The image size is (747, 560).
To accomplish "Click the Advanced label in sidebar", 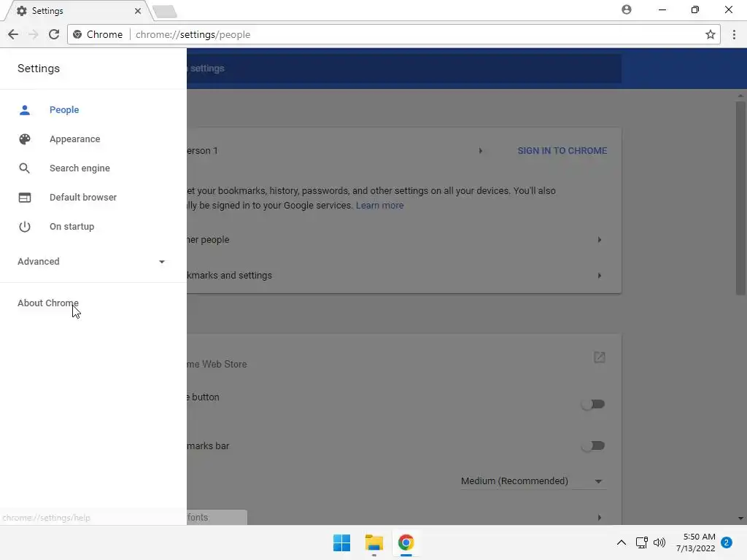I will point(39,262).
